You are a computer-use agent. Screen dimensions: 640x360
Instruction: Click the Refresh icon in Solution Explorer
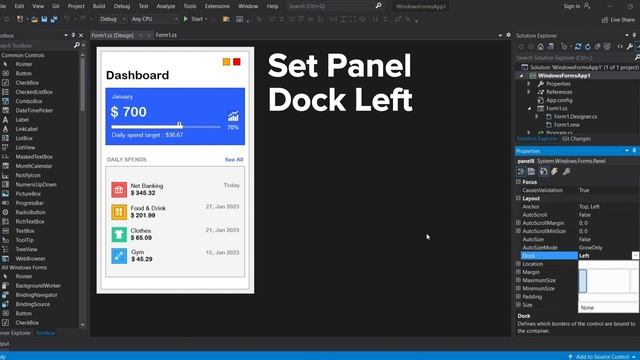(588, 47)
